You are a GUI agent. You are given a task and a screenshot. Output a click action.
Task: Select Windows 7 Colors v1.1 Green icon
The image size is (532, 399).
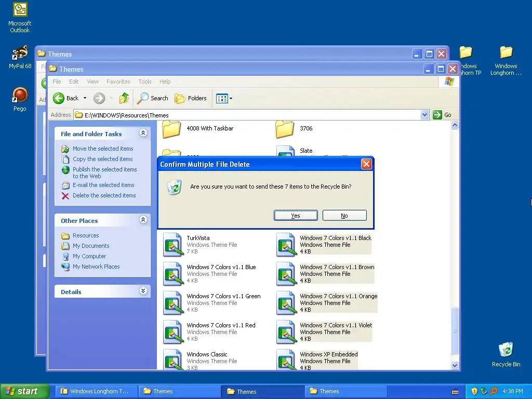173,303
